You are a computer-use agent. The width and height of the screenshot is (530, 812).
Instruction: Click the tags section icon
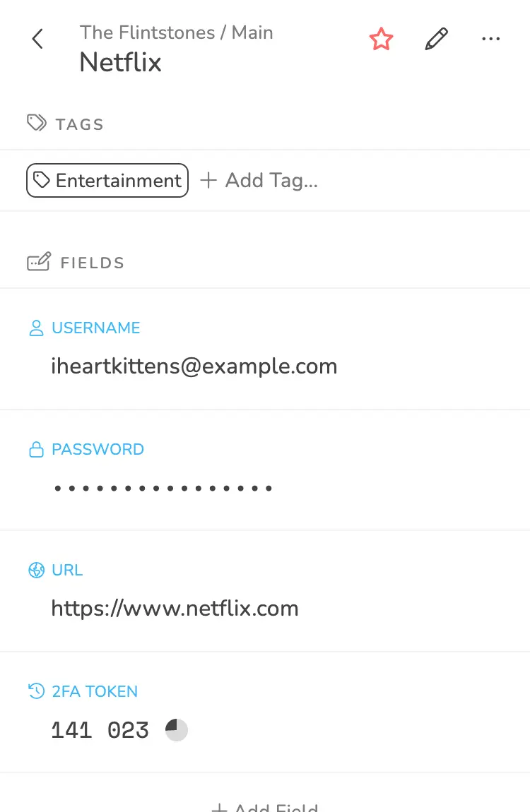click(x=37, y=124)
